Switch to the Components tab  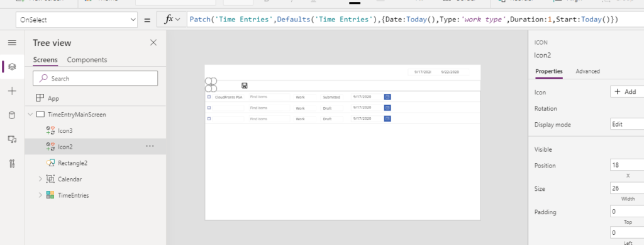click(x=87, y=60)
